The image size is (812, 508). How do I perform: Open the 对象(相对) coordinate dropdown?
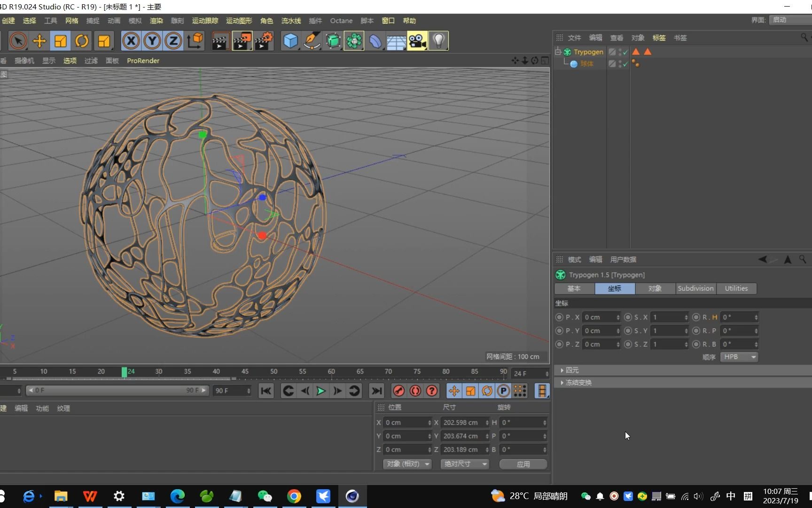click(407, 464)
